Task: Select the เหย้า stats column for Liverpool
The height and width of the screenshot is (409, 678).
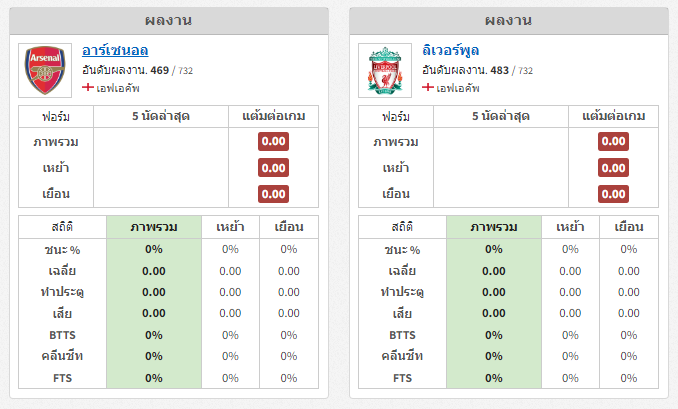Action: [570, 227]
